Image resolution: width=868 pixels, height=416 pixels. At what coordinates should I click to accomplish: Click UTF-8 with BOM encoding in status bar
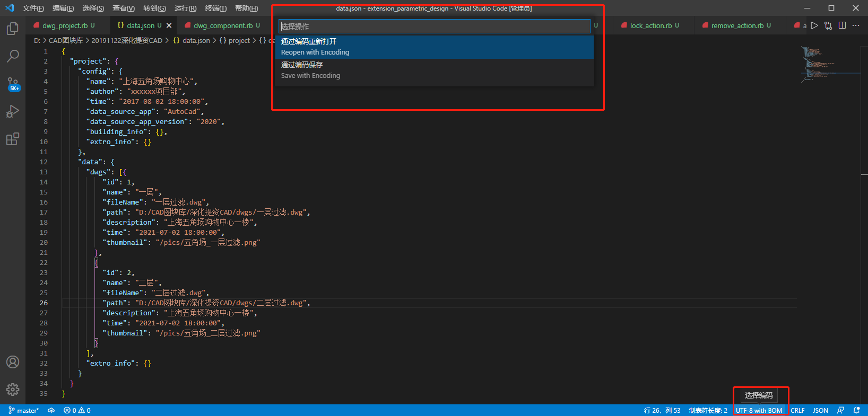[759, 410]
